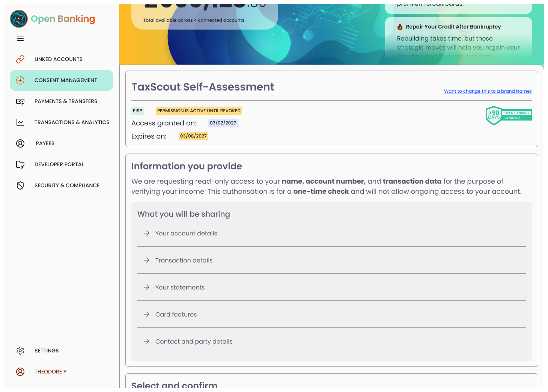The image size is (548, 392).
Task: Open the Developer Portal folder icon
Action: (x=20, y=164)
